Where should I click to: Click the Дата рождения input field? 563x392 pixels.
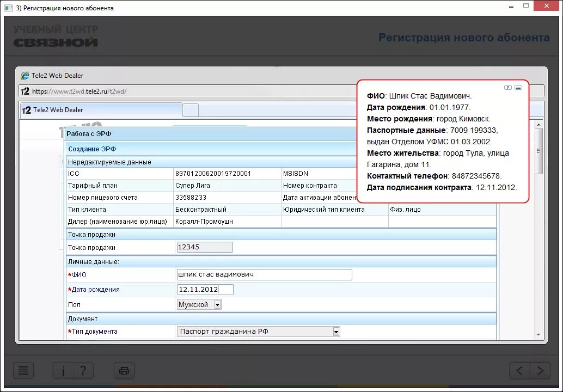point(205,289)
